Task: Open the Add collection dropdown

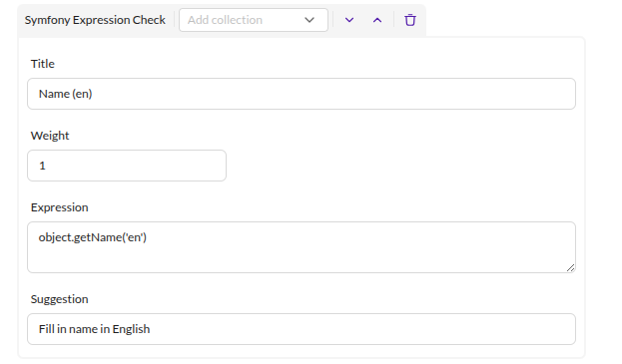Action: coord(254,20)
